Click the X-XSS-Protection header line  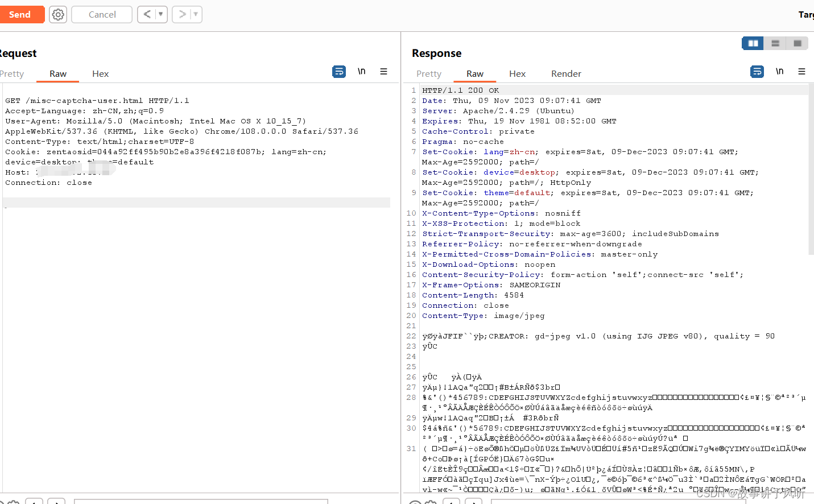click(501, 224)
